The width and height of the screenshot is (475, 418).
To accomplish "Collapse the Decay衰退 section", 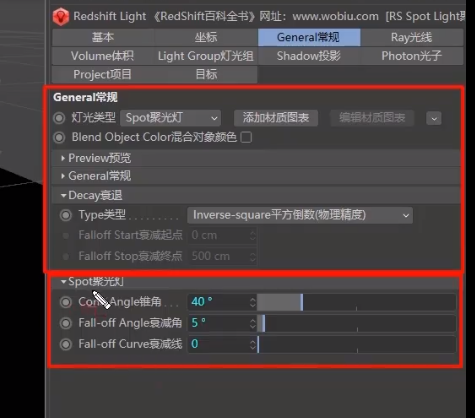I will 257,195.
